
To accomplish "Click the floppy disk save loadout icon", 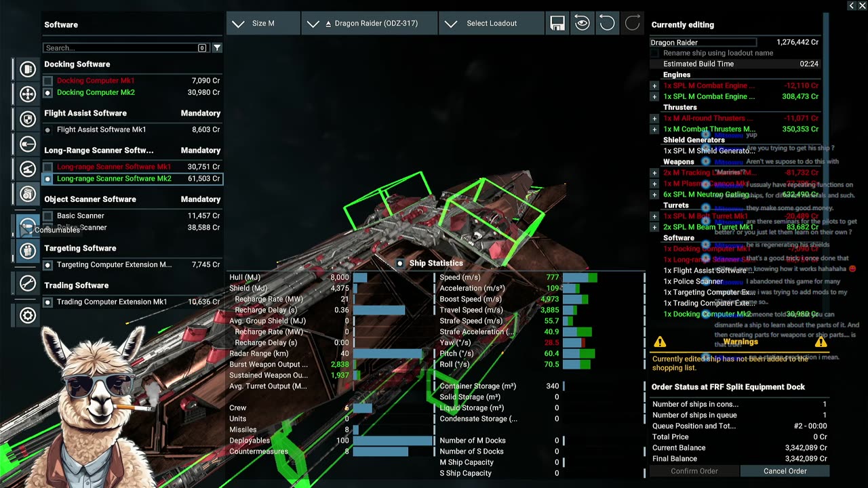I will 557,23.
